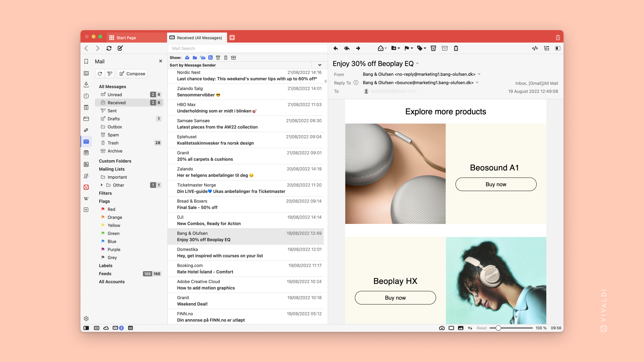Image resolution: width=644 pixels, height=362 pixels.
Task: Add a new web panel
Action: click(x=86, y=210)
